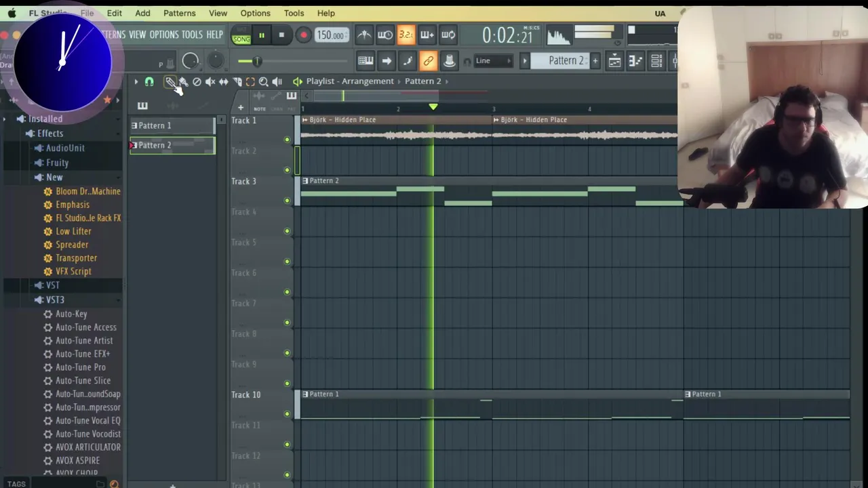Viewport: 868px width, 488px height.
Task: Open the Tools menu in macOS bar
Action: (294, 13)
